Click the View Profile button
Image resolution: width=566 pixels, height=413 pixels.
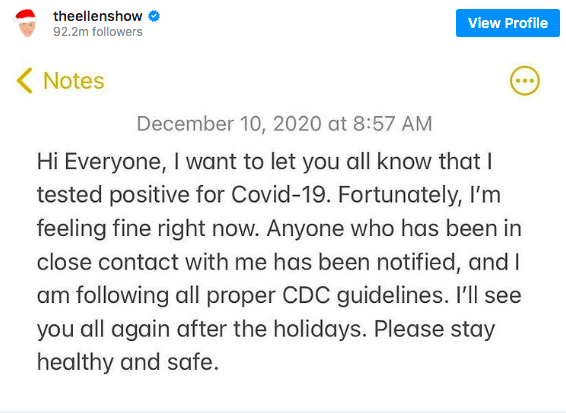pyautogui.click(x=508, y=23)
